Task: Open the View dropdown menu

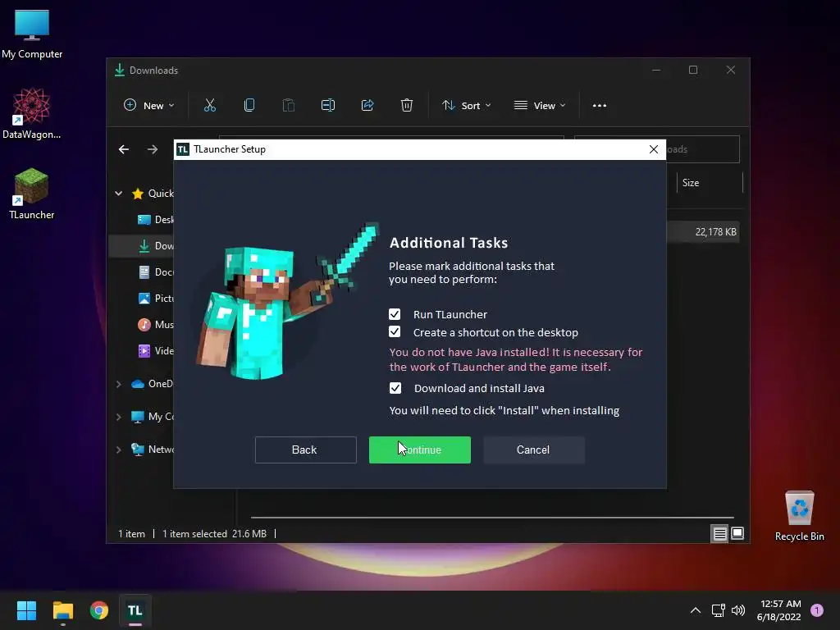Action: [540, 106]
